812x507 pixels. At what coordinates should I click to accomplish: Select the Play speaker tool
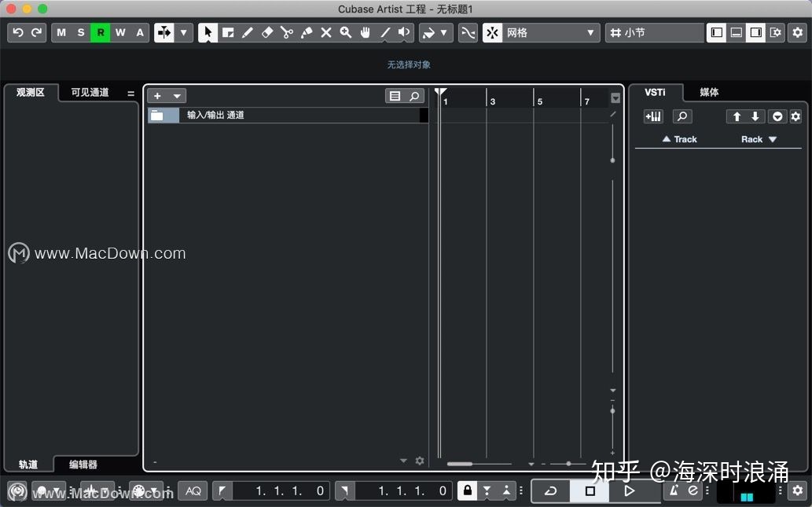point(404,33)
